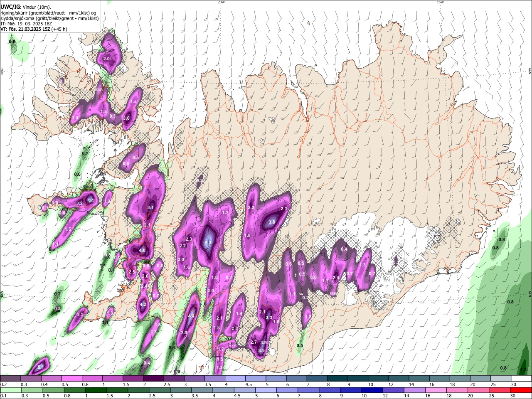Screen dimensions: 532x399
Task: Select the 'rigning/skúrir' rain description line
Action: [x=48, y=13]
